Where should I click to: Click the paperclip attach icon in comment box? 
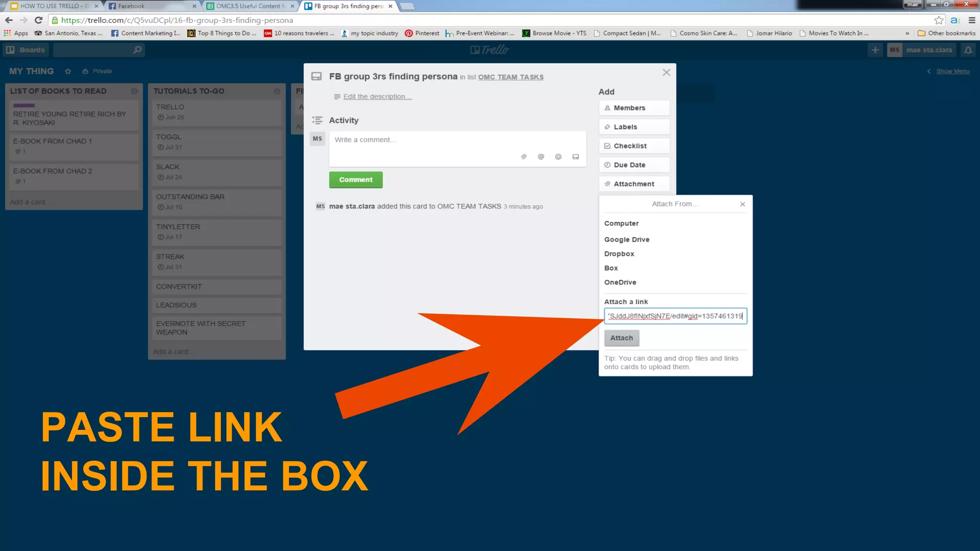pos(524,157)
